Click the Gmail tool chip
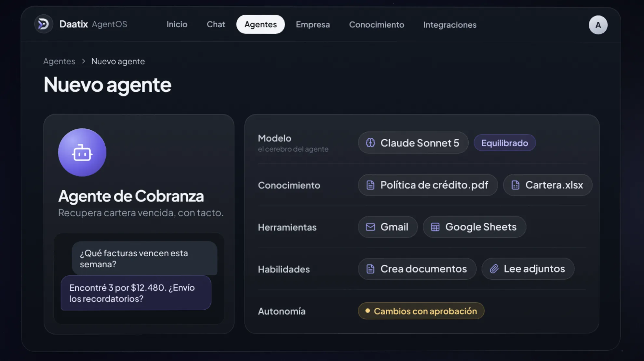This screenshot has height=361, width=644. coord(388,227)
